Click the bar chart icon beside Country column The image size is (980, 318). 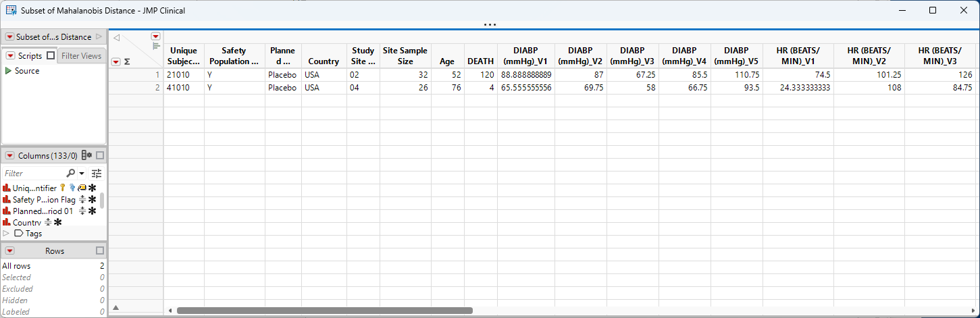[x=7, y=222]
